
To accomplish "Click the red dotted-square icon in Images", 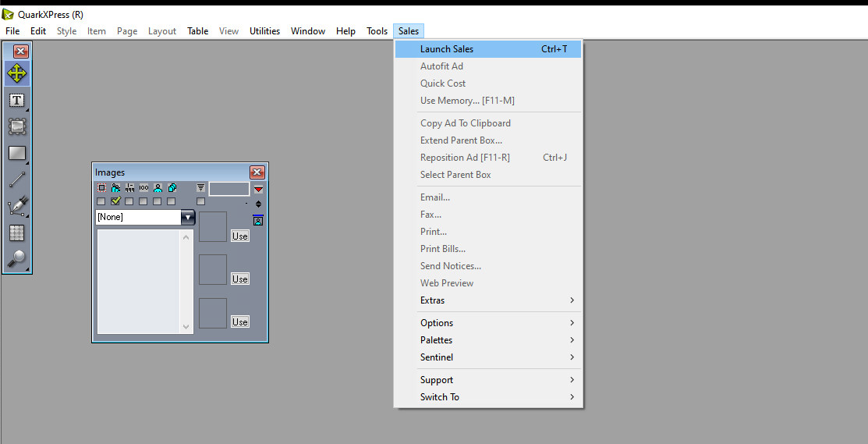I will tap(101, 188).
